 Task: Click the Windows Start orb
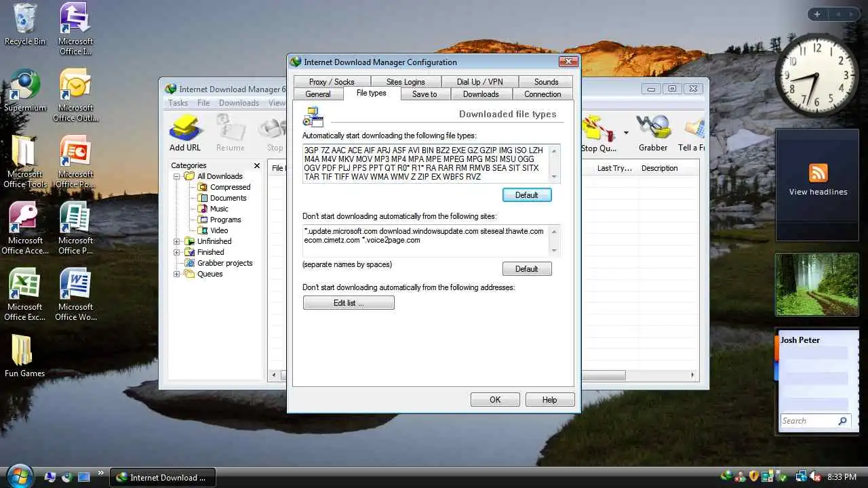pos(19,476)
